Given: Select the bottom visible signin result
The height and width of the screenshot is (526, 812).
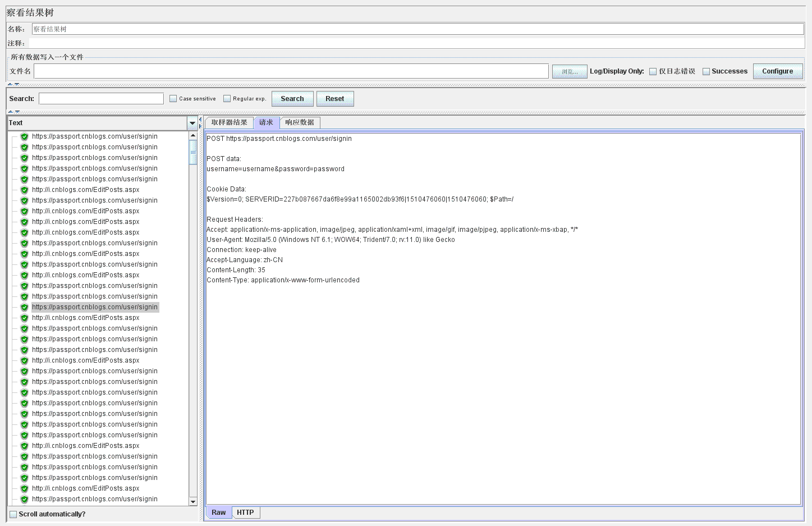Looking at the screenshot, I should 95,500.
